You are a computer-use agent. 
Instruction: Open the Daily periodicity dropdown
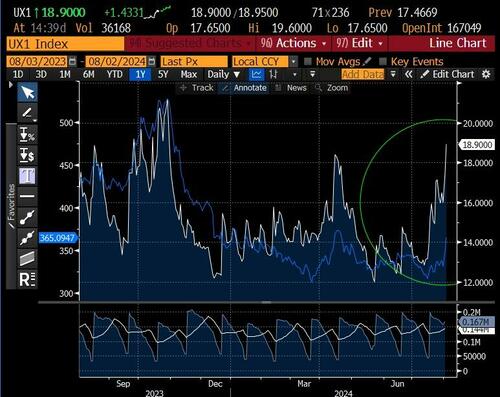pos(223,74)
